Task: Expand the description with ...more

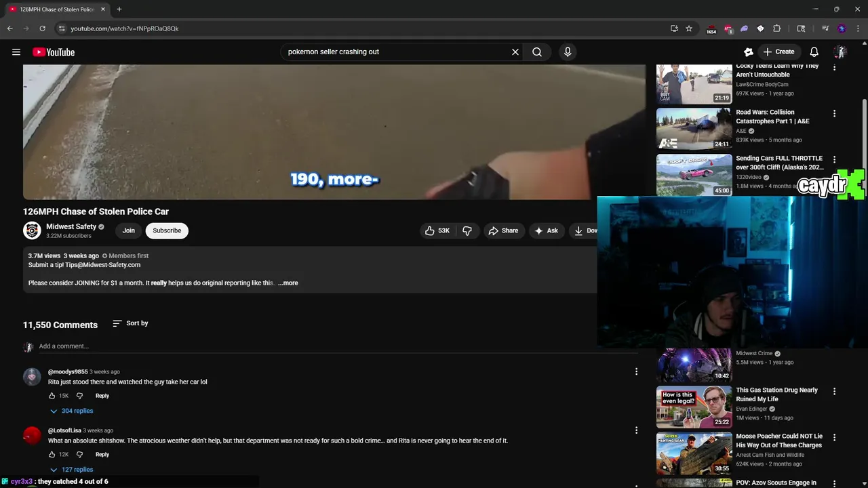Action: [288, 283]
